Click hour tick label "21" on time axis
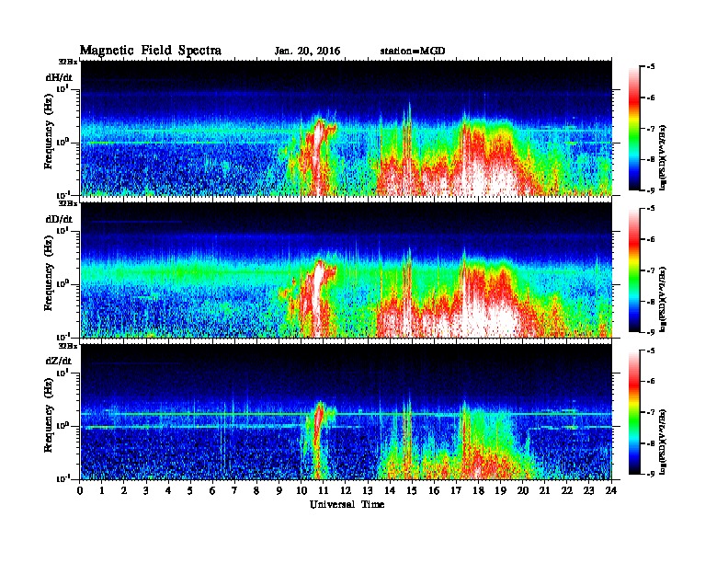The width and height of the screenshot is (728, 563). click(x=545, y=491)
